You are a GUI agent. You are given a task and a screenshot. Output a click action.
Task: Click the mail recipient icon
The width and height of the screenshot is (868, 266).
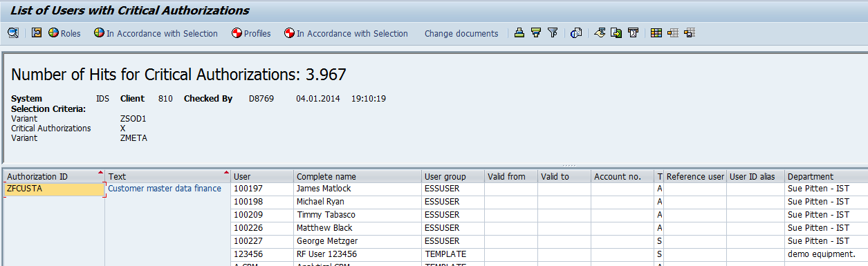point(633,33)
